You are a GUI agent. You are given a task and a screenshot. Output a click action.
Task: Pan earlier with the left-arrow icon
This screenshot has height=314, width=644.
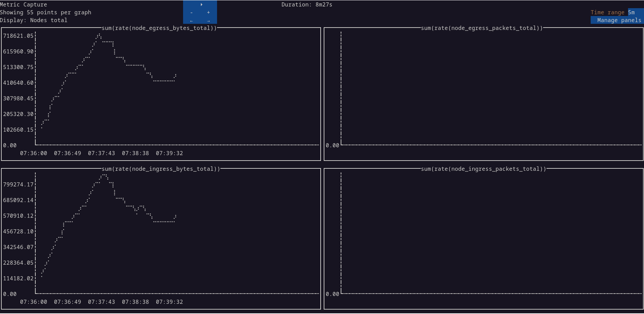coord(191,20)
